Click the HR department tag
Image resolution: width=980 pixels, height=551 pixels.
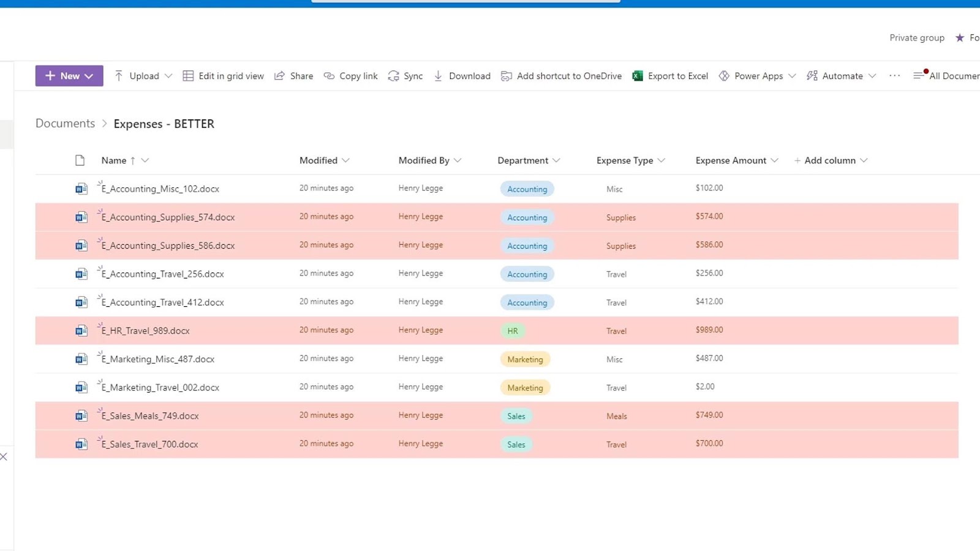coord(513,331)
